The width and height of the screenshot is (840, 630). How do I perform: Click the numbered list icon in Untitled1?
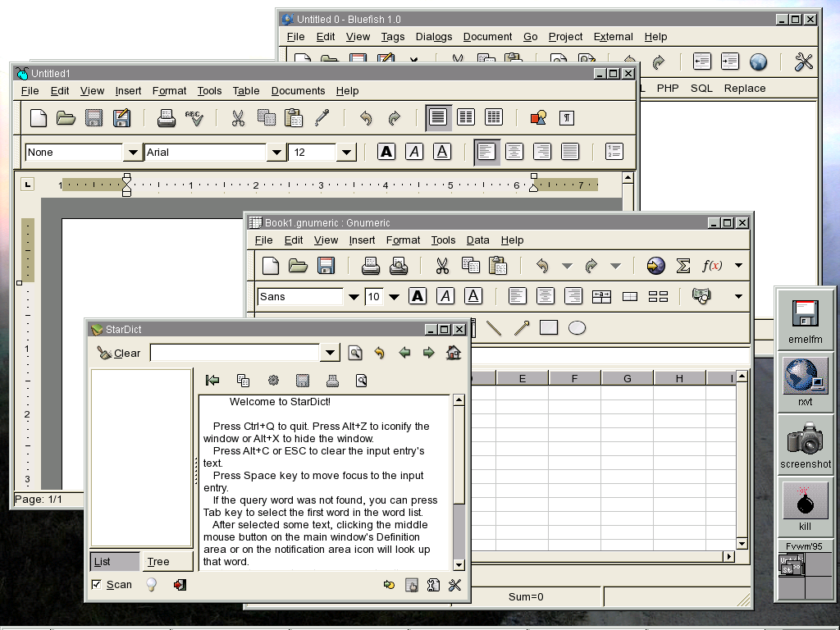(x=614, y=152)
